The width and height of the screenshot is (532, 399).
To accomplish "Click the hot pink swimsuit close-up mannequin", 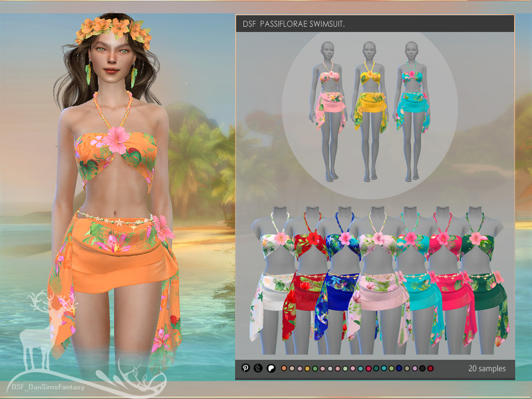I will pyautogui.click(x=447, y=280).
